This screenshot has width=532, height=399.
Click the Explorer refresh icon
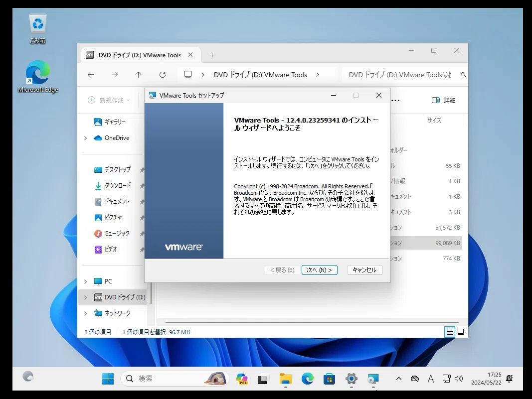pyautogui.click(x=163, y=75)
